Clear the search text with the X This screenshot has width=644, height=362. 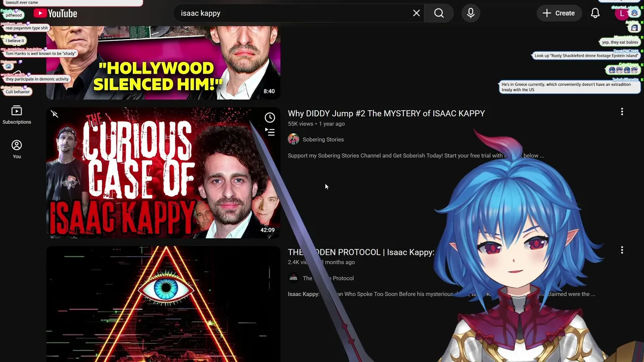point(416,13)
